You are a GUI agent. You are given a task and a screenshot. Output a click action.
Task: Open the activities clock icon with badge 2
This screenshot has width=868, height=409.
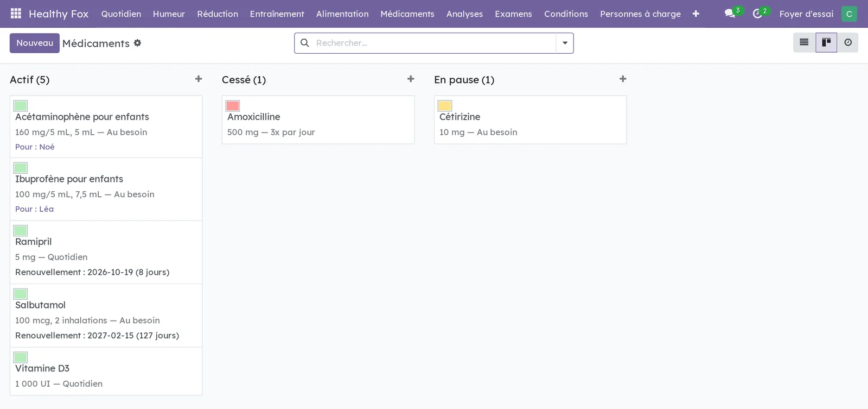click(757, 14)
